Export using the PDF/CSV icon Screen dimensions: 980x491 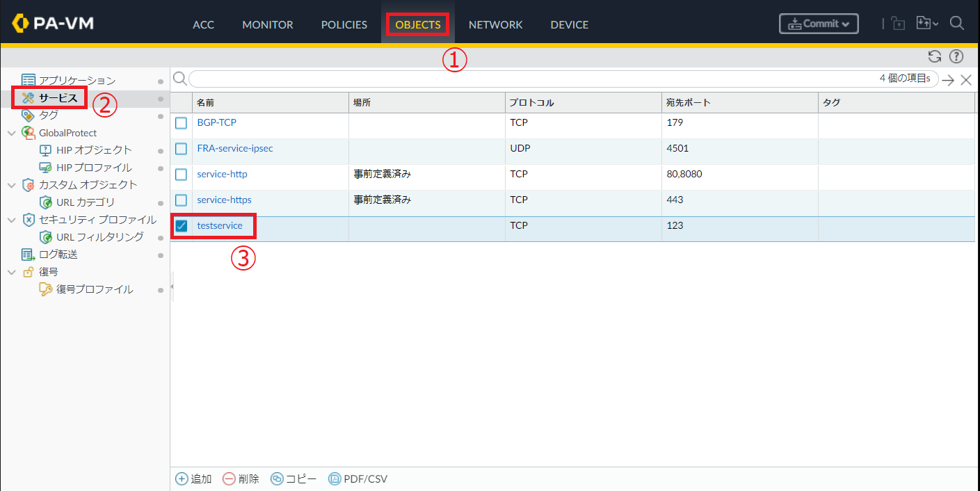335,478
